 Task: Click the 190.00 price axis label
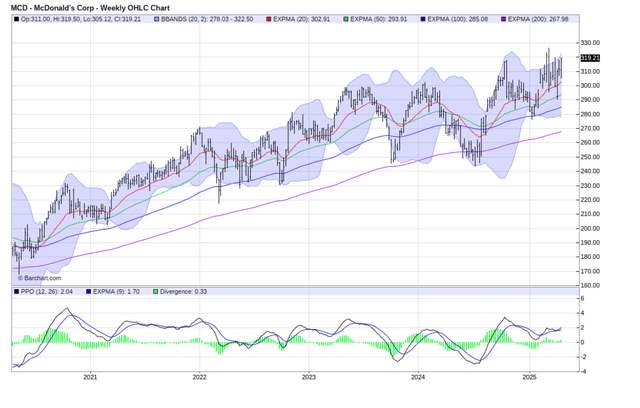tap(590, 243)
